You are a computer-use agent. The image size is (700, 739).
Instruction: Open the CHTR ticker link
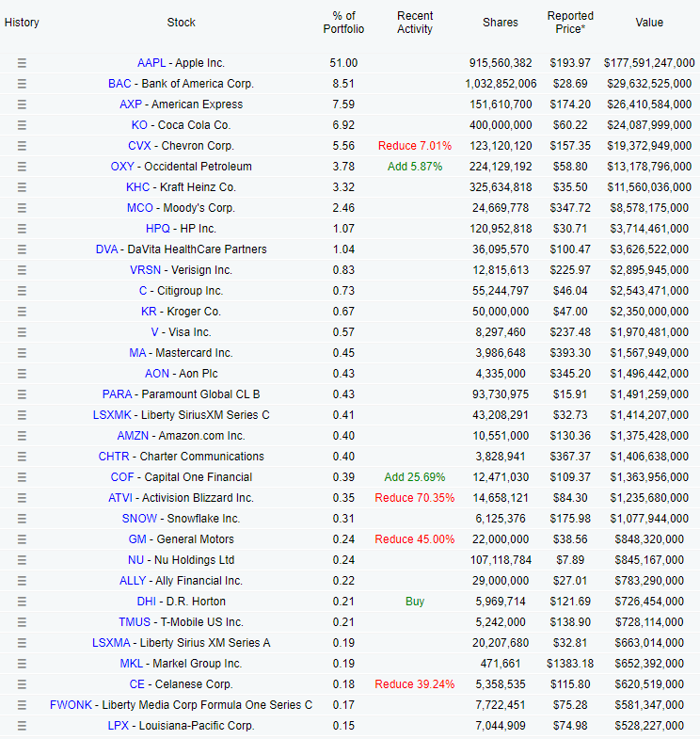click(x=114, y=457)
